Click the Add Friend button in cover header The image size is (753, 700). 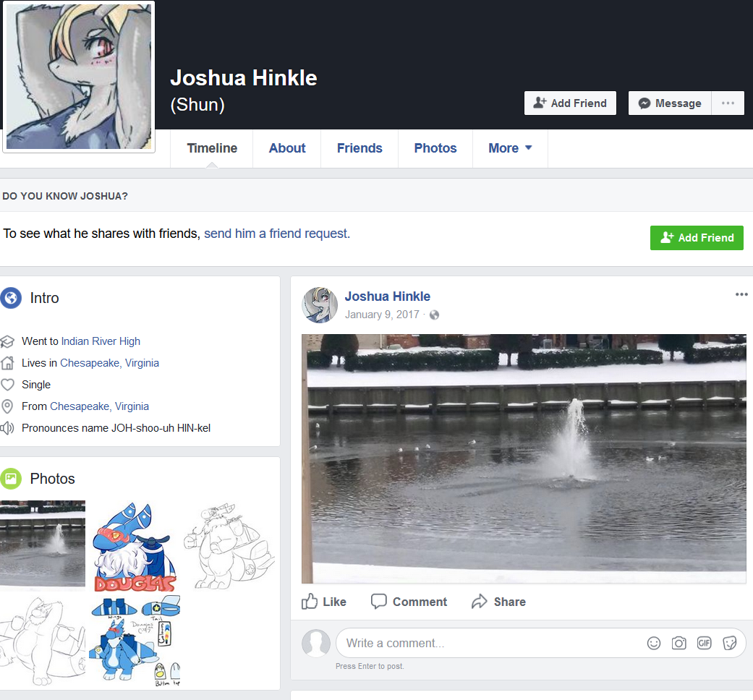(570, 103)
